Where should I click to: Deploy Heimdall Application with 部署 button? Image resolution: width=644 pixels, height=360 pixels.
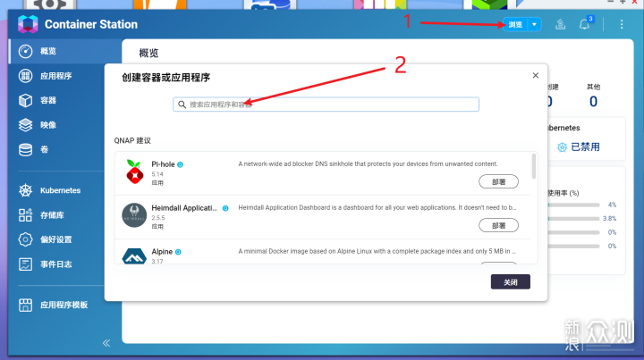pyautogui.click(x=498, y=225)
